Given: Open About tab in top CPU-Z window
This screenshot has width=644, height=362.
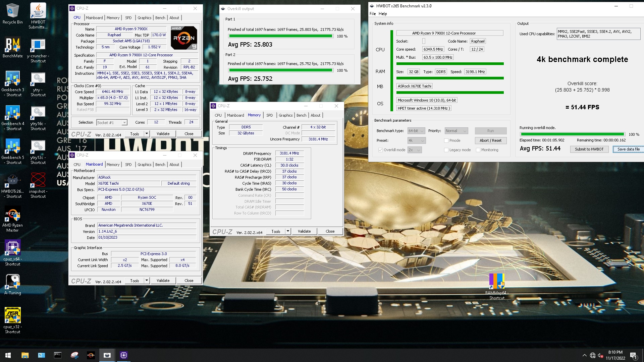Looking at the screenshot, I should pos(174,18).
